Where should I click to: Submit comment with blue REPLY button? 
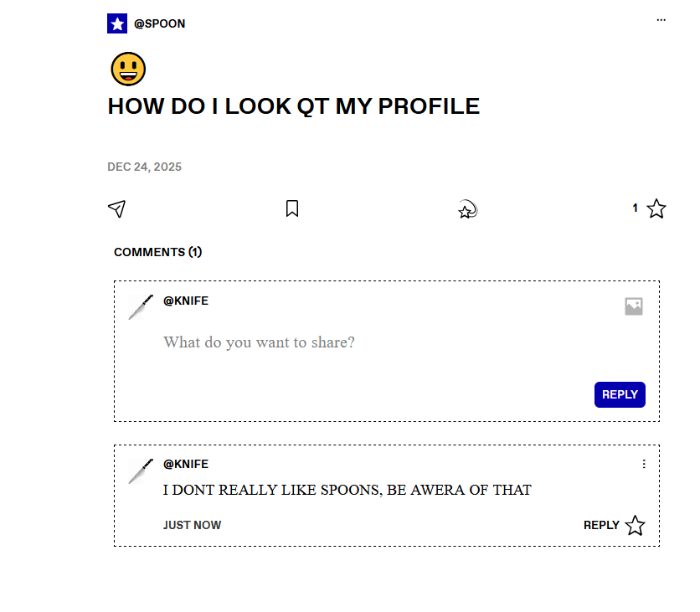(620, 394)
